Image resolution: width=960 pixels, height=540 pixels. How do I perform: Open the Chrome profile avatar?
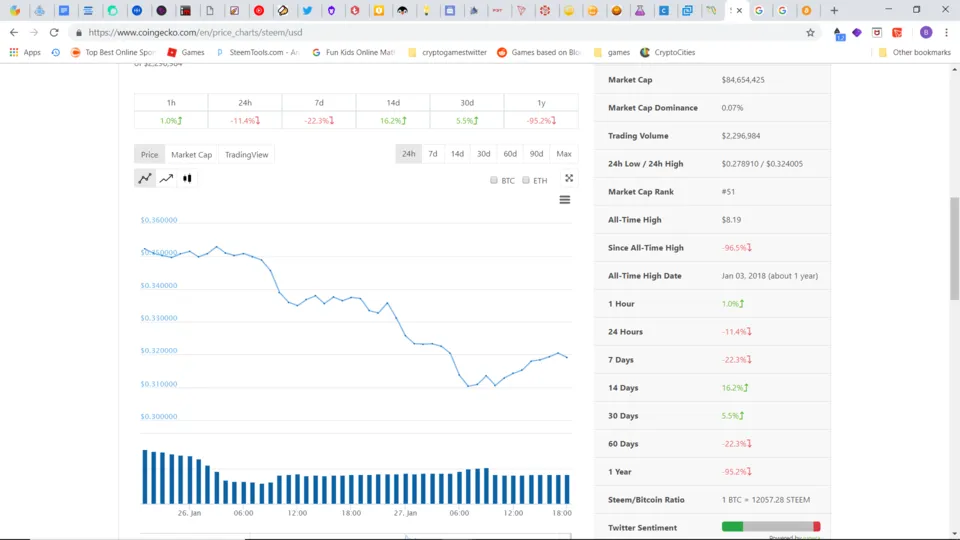tap(926, 32)
